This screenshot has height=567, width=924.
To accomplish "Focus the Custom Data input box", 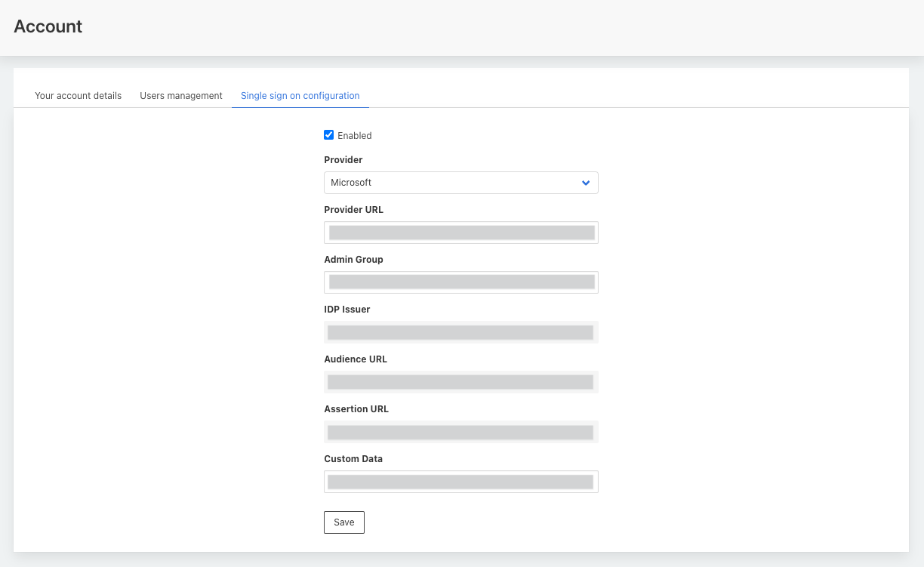I will 460,482.
